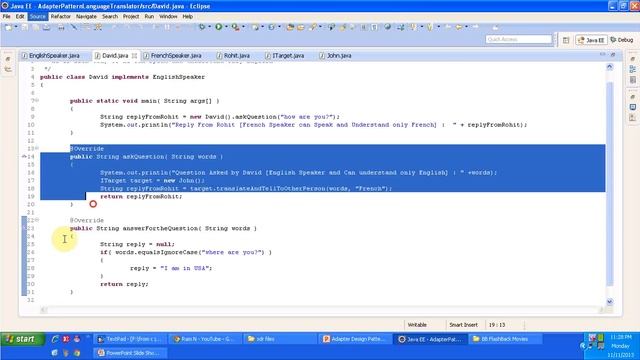The width and height of the screenshot is (640, 360).
Task: Click the scroll up arrow of the editor
Action: point(610,67)
